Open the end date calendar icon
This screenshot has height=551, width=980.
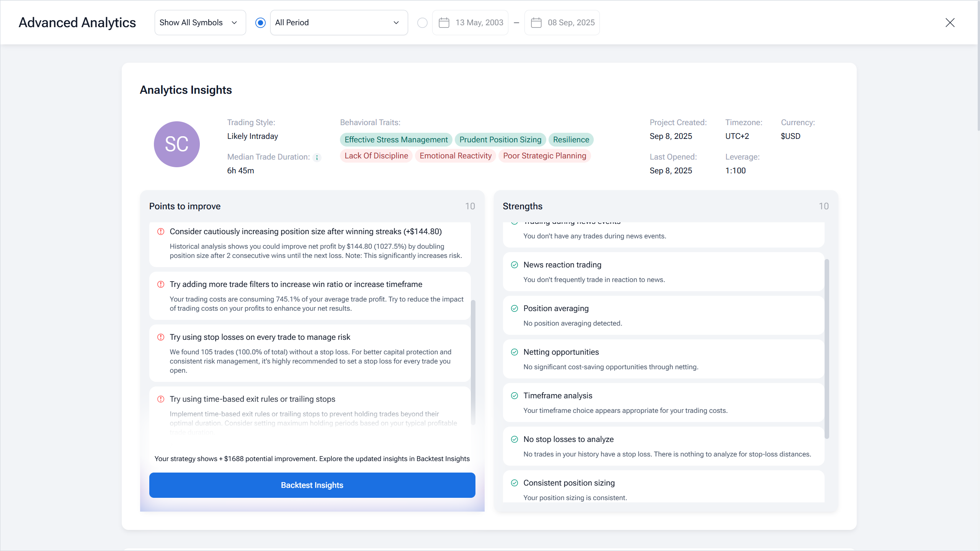(536, 23)
